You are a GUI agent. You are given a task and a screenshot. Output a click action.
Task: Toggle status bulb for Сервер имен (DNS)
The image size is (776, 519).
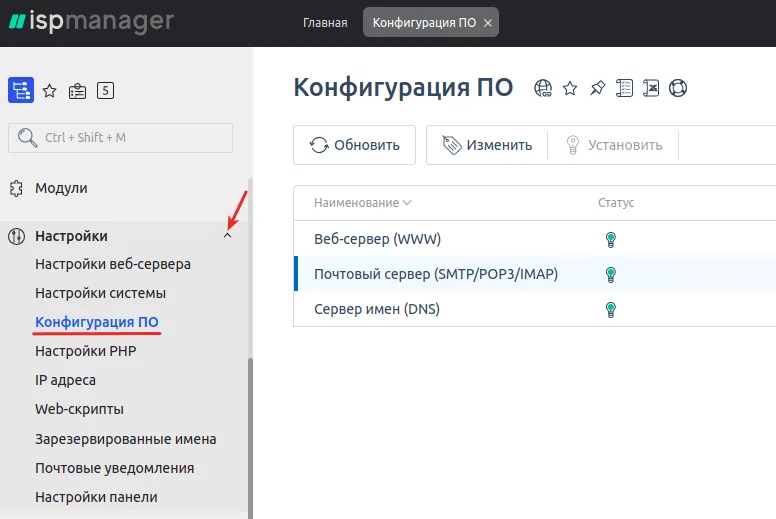click(610, 309)
